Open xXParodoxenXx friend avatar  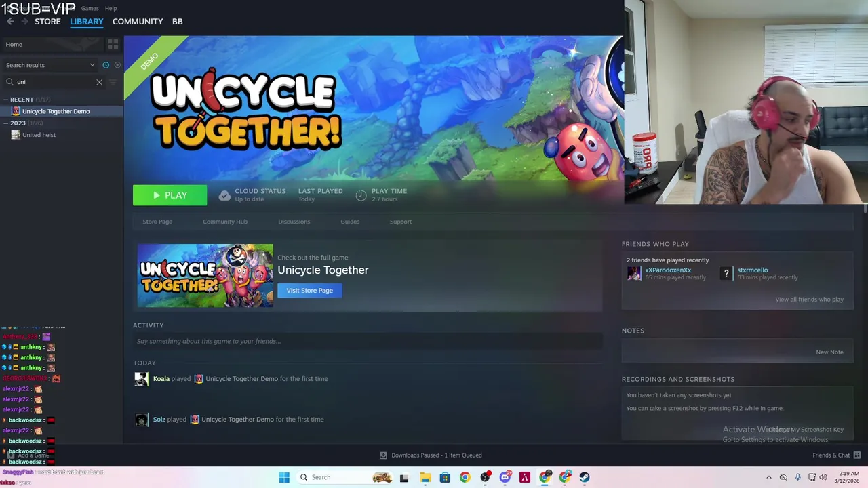pos(634,273)
